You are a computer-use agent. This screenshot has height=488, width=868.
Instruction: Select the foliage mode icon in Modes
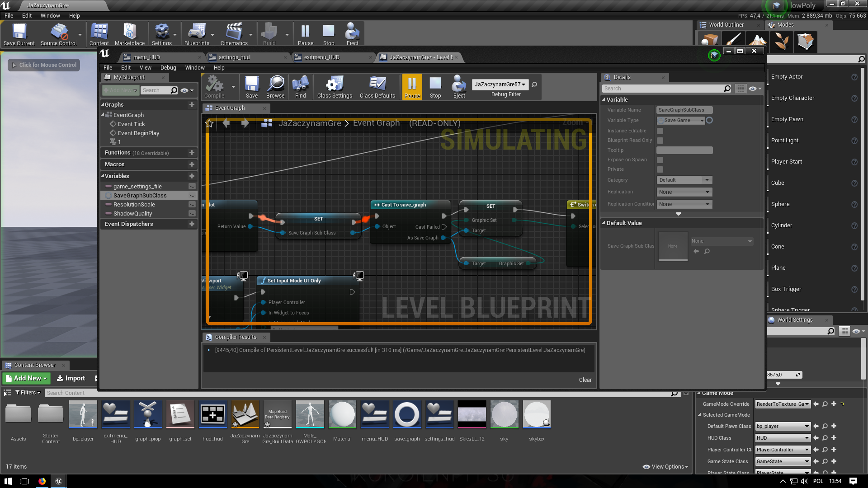pyautogui.click(x=782, y=42)
